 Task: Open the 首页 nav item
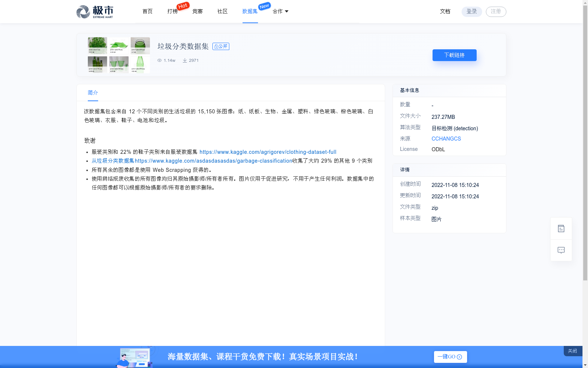click(147, 11)
